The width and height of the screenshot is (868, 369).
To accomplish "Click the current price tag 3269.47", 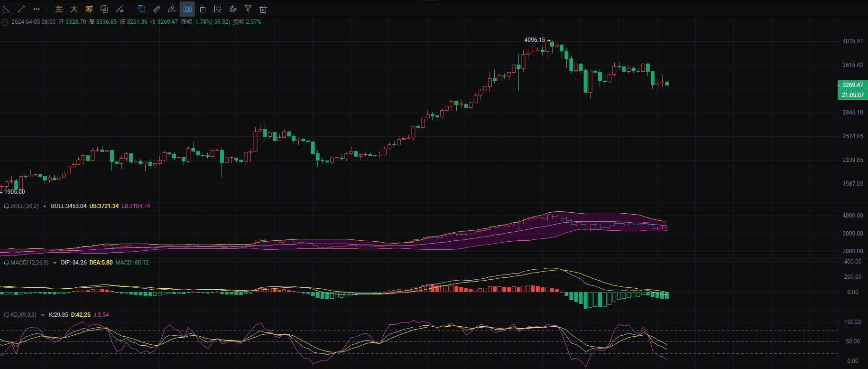I will (x=852, y=85).
